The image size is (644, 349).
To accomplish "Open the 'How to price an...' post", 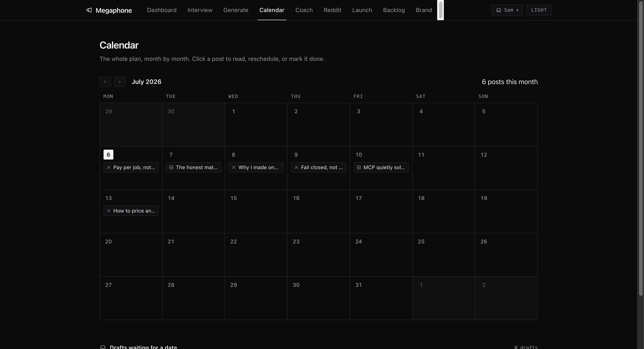I will (x=131, y=211).
